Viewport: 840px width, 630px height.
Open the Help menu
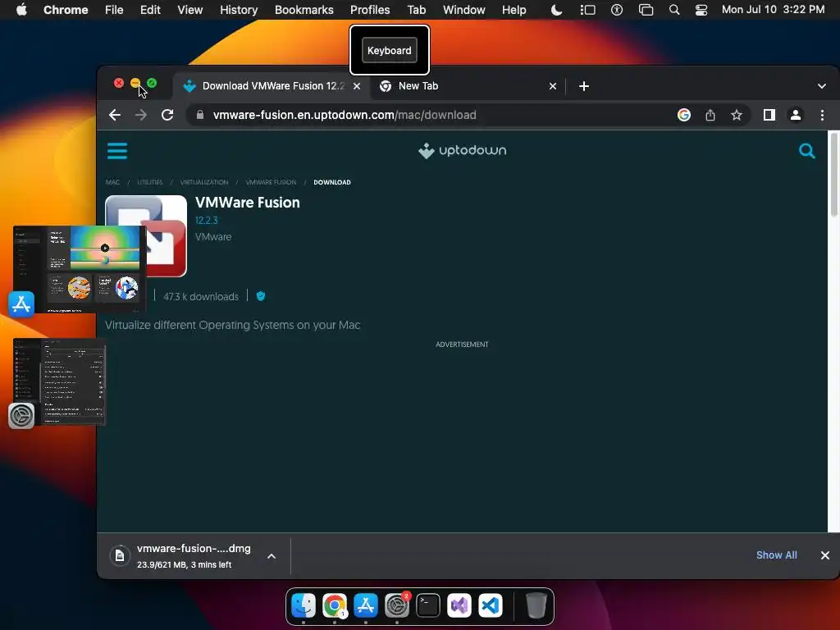point(514,10)
